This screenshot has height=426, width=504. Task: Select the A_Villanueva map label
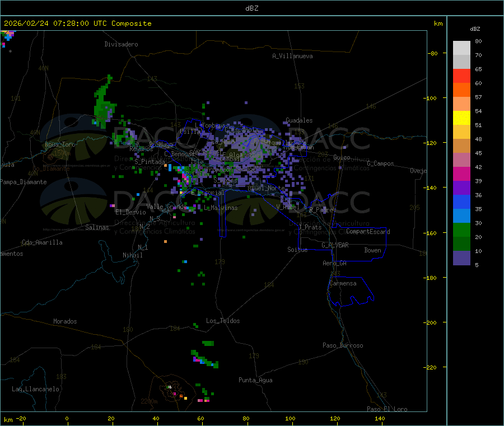[x=292, y=56]
